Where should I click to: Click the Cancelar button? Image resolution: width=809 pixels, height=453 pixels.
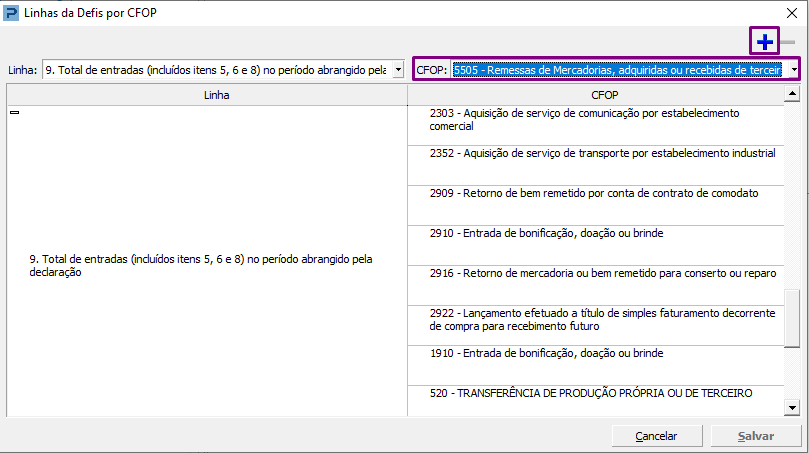657,436
